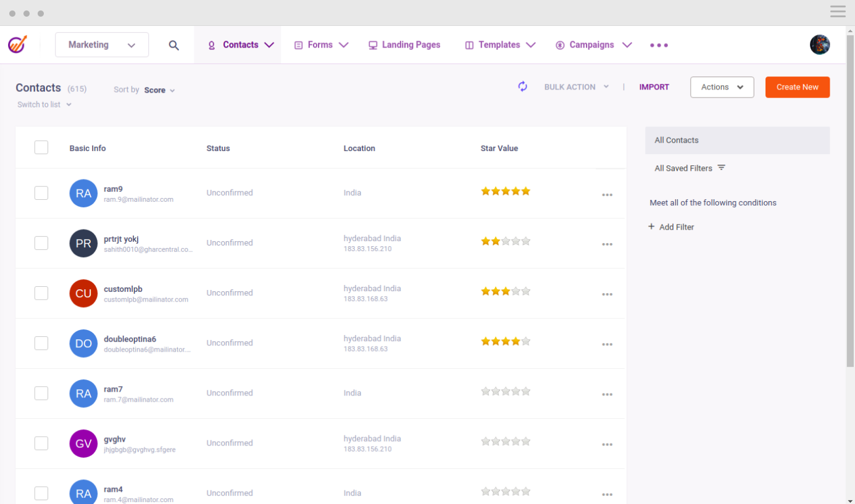This screenshot has height=504, width=855.
Task: Click the empty star rating of ram7
Action: (x=506, y=391)
